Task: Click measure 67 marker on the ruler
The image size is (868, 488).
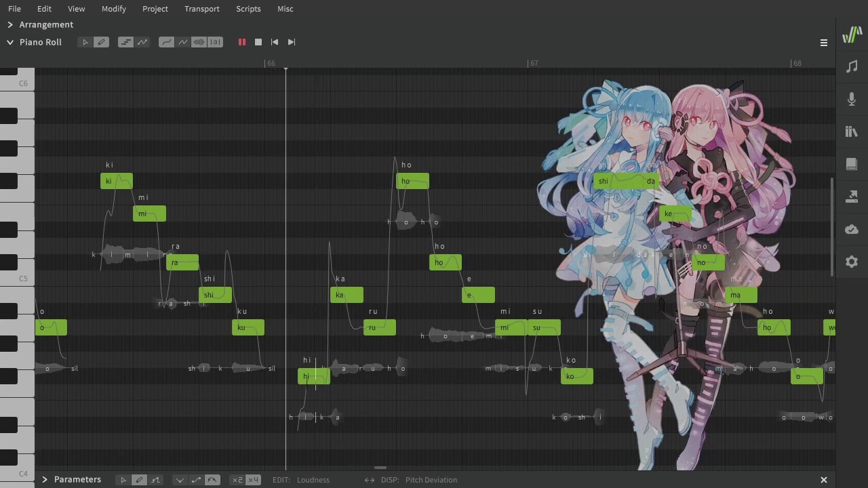Action: click(x=534, y=63)
